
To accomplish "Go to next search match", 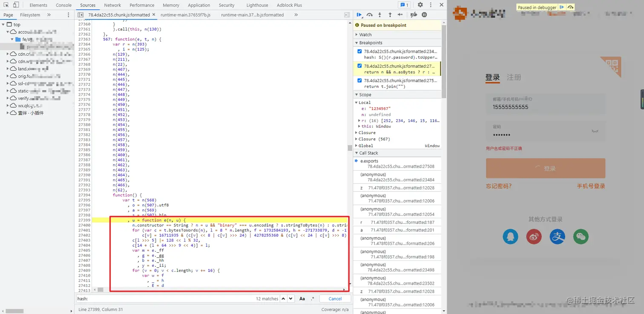I will click(291, 299).
